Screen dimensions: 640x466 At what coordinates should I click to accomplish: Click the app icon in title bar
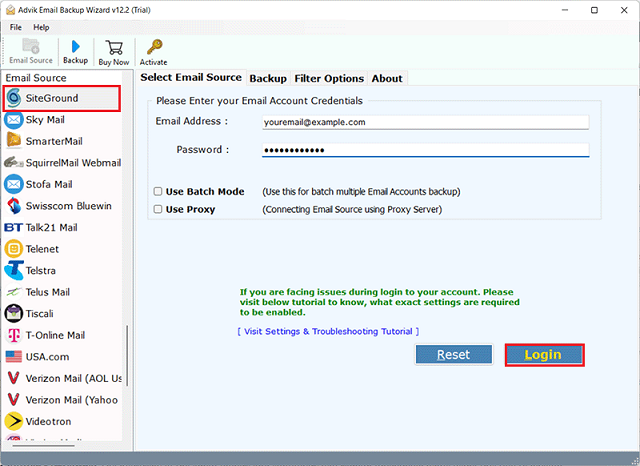click(x=11, y=10)
